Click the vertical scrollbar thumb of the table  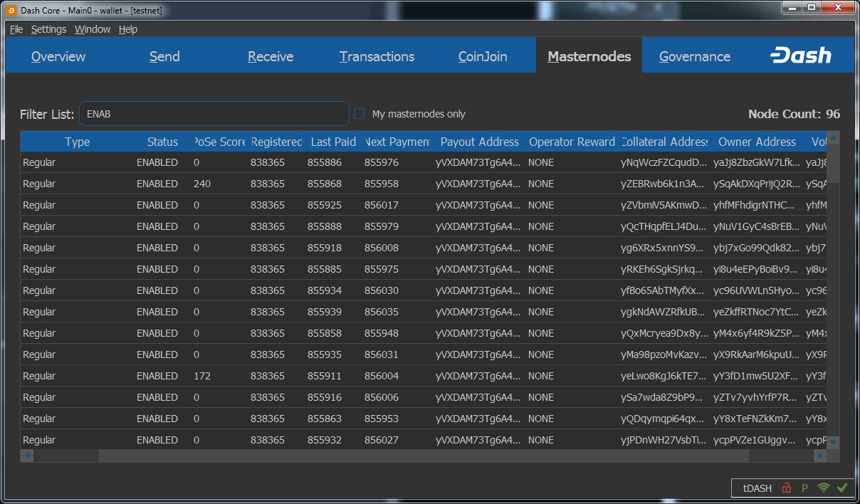pos(833,164)
